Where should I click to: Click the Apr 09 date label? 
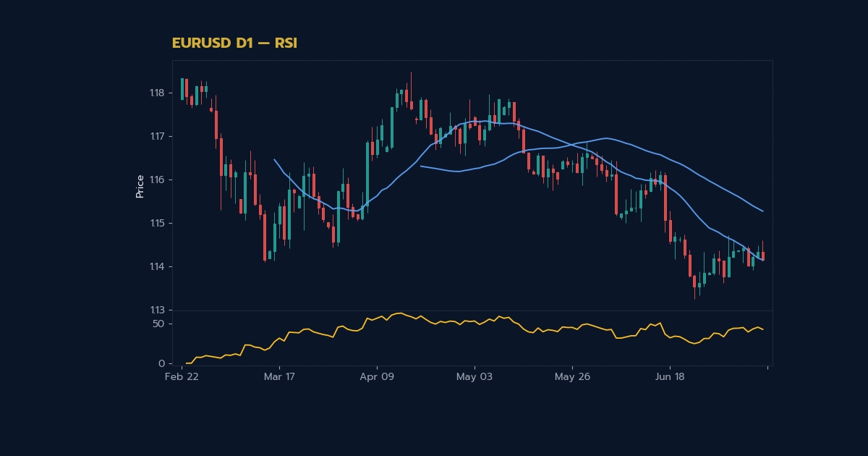point(378,376)
